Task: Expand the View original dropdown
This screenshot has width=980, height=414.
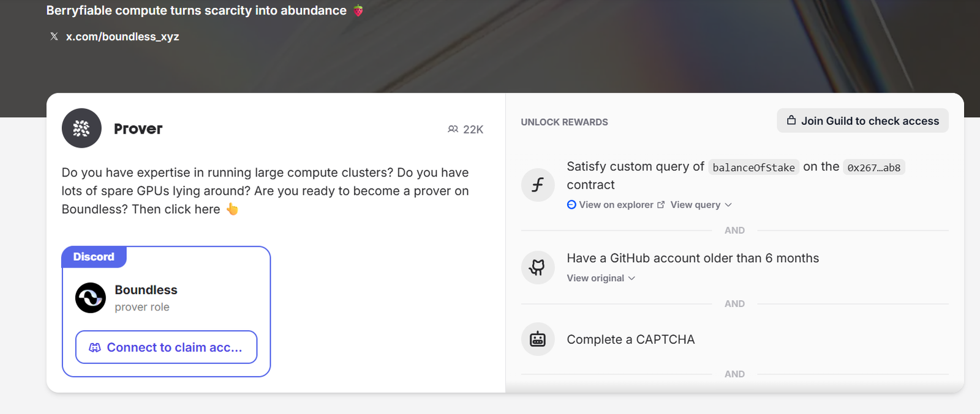Action: (x=601, y=278)
